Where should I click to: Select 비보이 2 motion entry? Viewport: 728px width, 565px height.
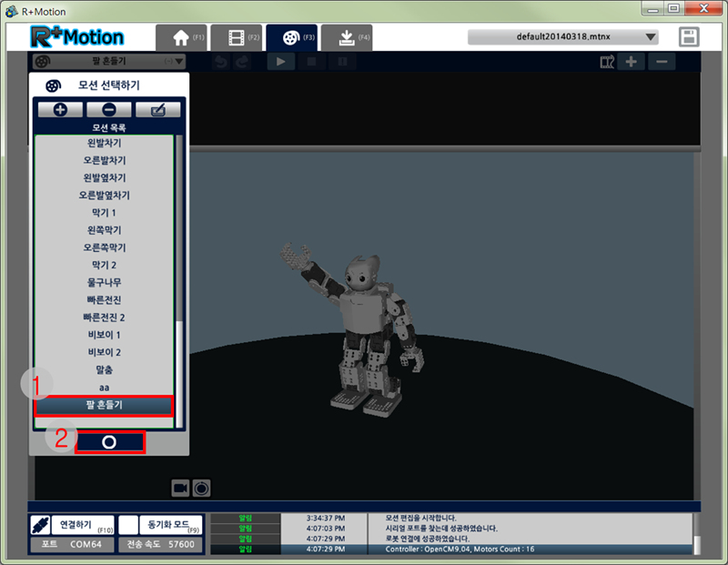click(105, 352)
